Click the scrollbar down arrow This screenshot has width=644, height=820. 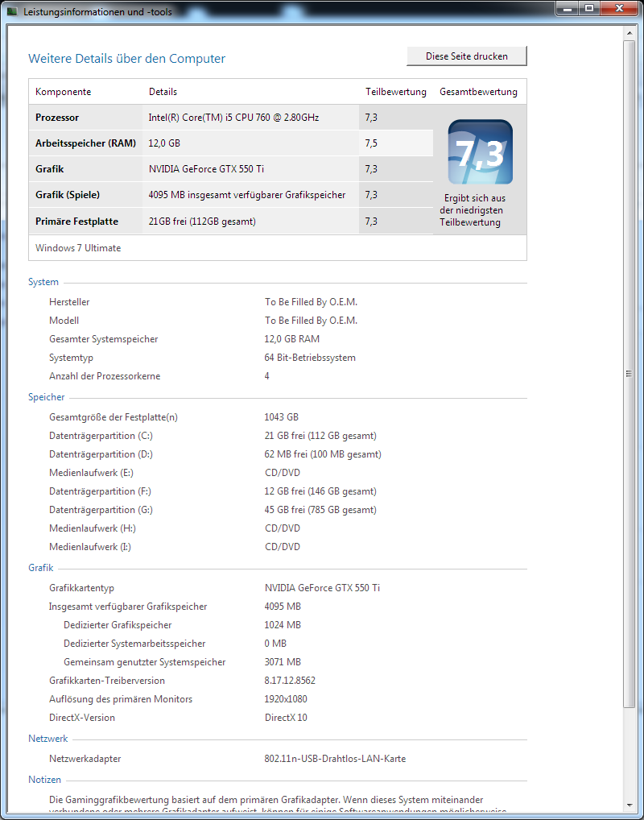point(630,803)
